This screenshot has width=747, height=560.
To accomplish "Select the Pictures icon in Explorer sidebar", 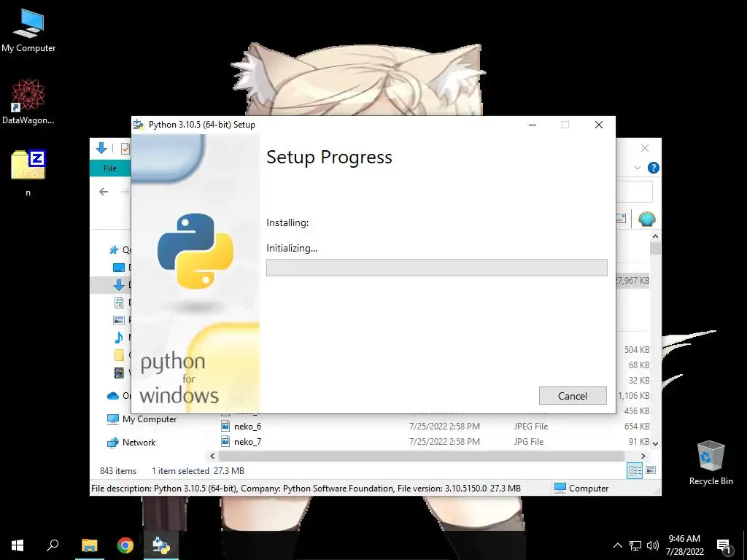I will pos(119,320).
